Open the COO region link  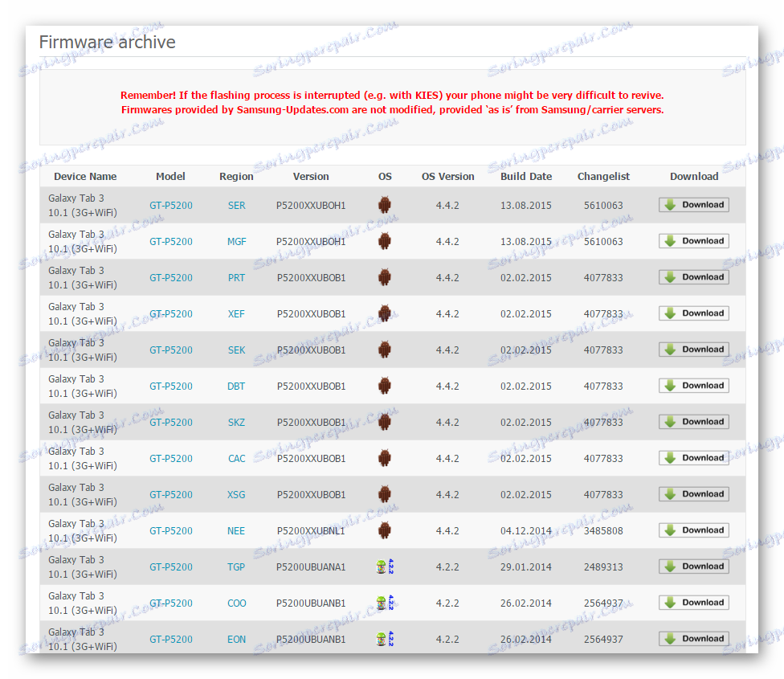pos(236,603)
